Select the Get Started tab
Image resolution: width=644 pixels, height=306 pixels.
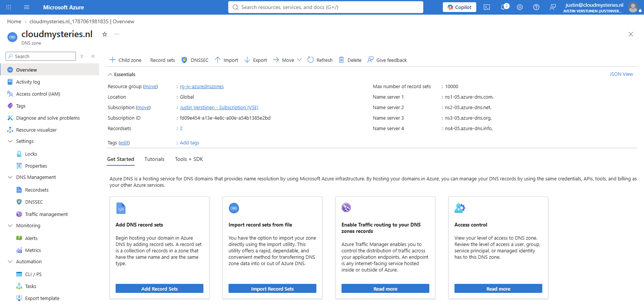120,159
